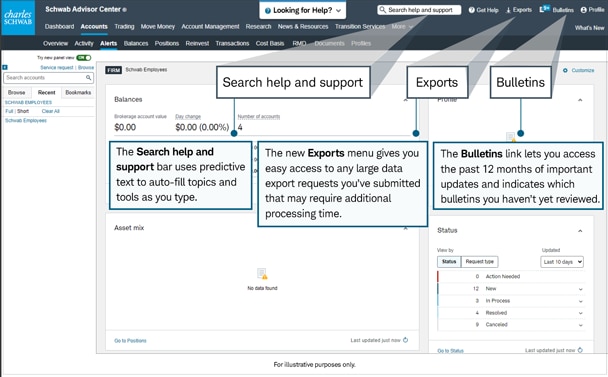Image resolution: width=608 pixels, height=377 pixels.
Task: Refresh the Status card data
Action: point(580,350)
